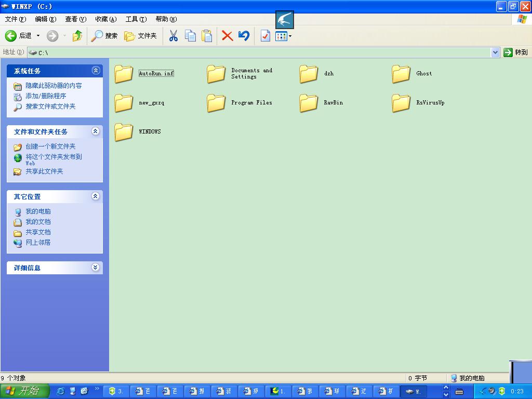Open the 收藏(A) menu
The image size is (532, 399).
pos(106,19)
